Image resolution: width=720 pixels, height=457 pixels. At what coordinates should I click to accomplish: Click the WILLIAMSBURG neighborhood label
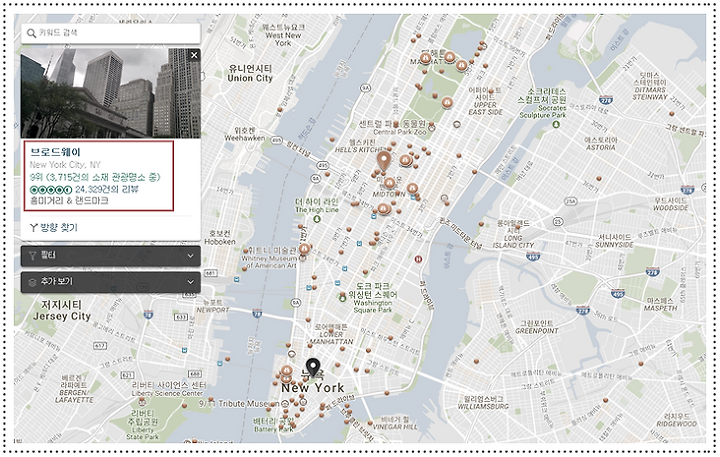pos(483,403)
